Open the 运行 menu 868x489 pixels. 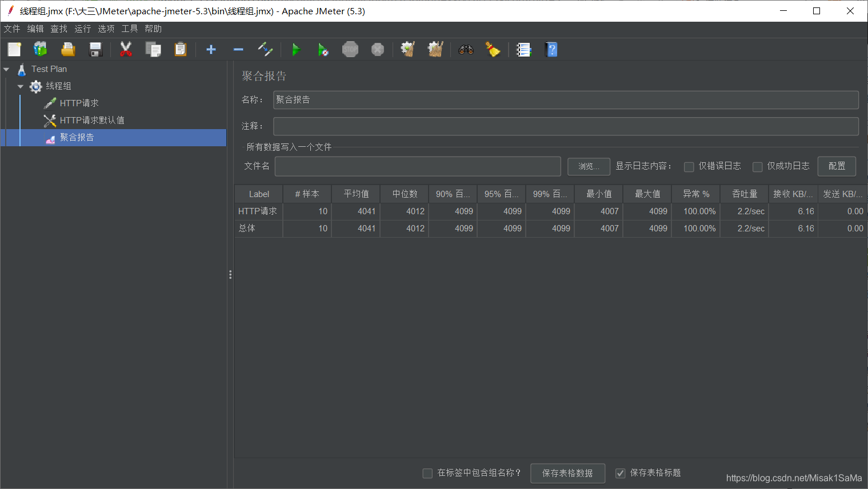[82, 29]
